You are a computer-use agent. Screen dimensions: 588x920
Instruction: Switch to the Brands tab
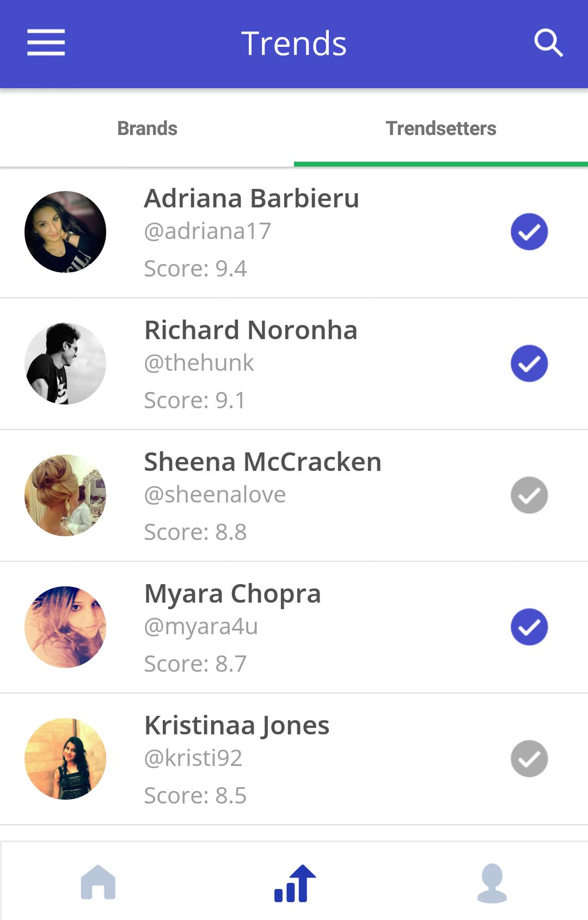click(x=147, y=128)
